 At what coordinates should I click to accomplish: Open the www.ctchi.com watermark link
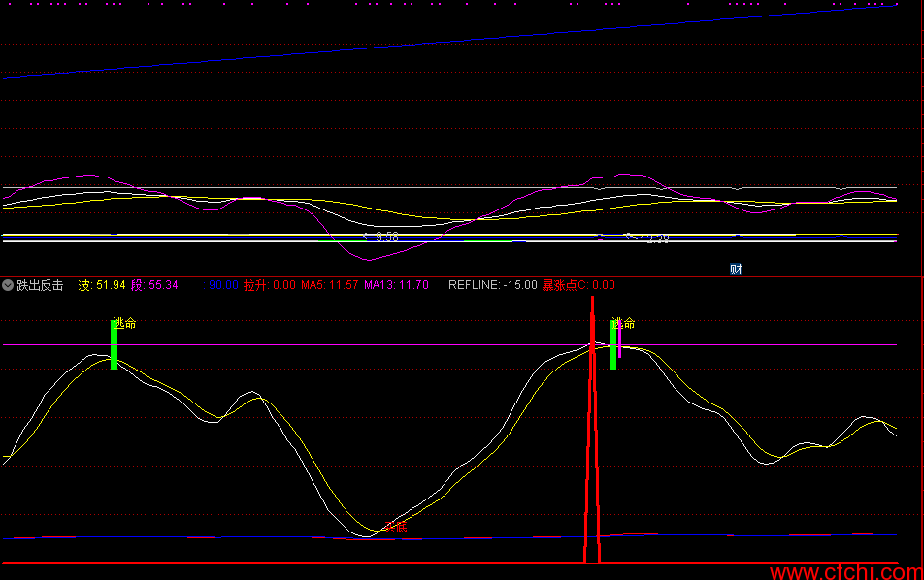(846, 572)
